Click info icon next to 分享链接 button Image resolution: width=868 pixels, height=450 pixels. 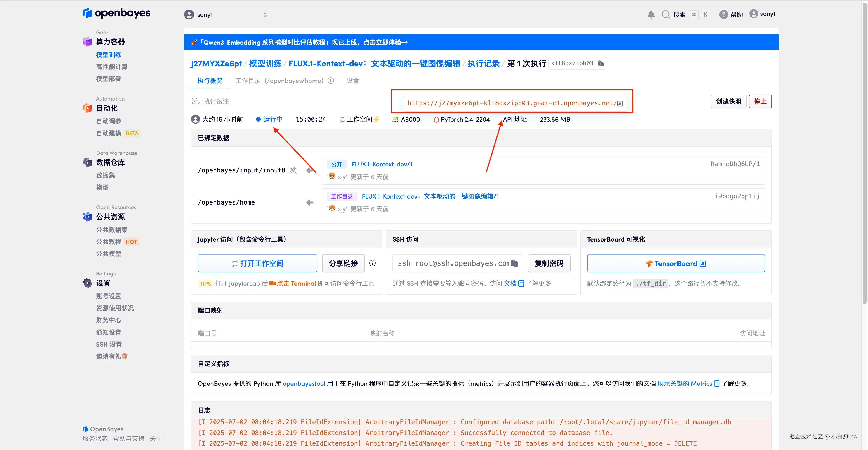pos(372,263)
